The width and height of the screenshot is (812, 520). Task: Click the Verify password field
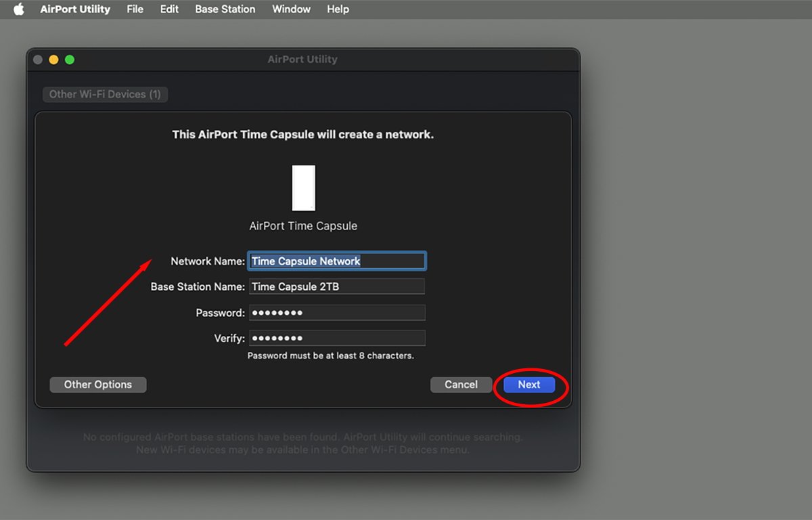(x=337, y=338)
